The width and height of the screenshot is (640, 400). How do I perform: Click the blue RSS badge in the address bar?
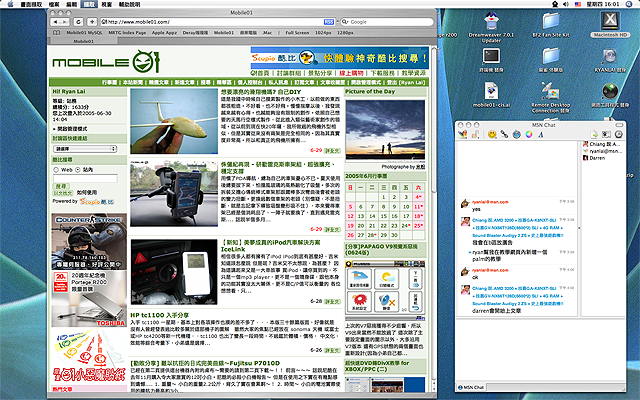pyautogui.click(x=329, y=22)
